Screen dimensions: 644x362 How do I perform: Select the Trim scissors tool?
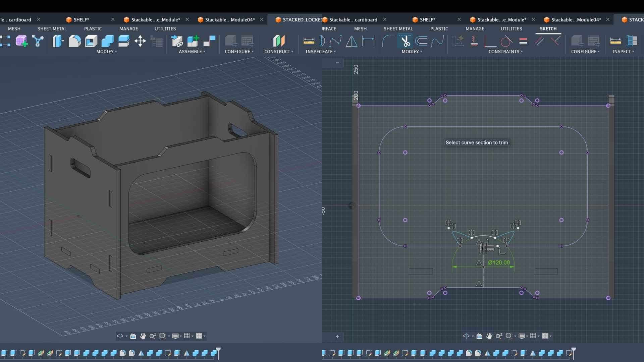[406, 41]
